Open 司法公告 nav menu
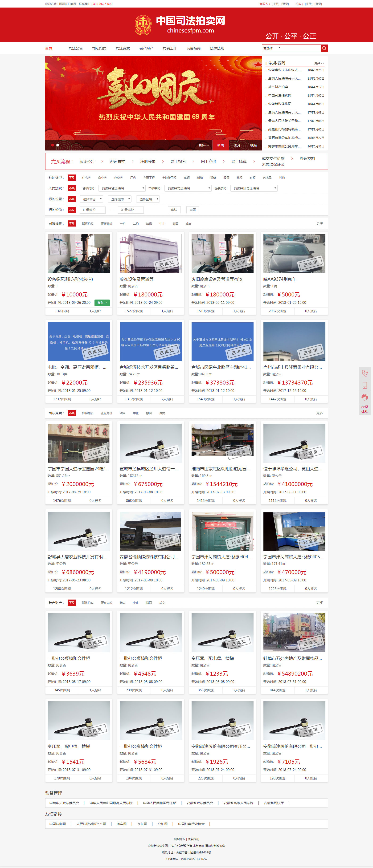373x868 pixels. [76, 48]
